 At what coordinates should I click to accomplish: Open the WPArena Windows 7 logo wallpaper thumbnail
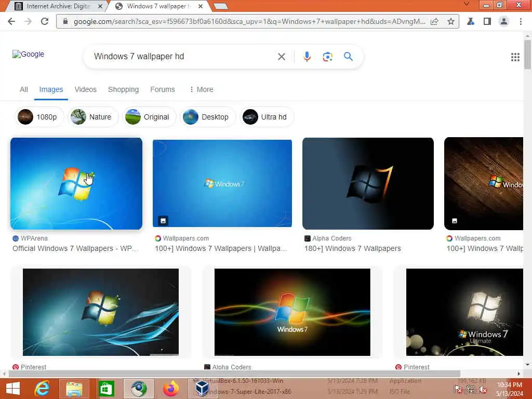[76, 183]
